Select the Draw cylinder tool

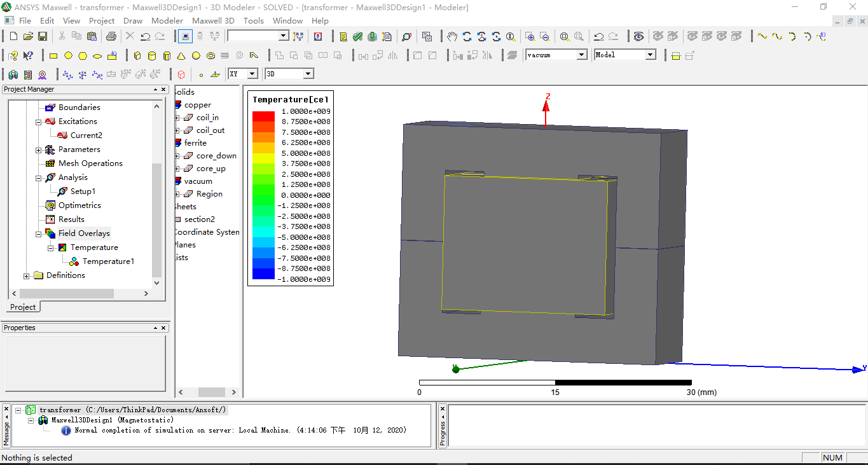point(152,56)
